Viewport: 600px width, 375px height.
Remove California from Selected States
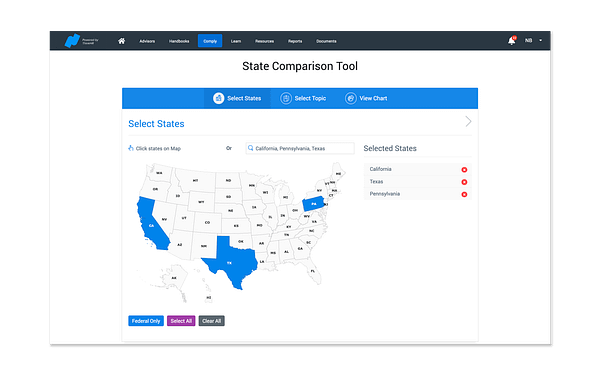[464, 170]
